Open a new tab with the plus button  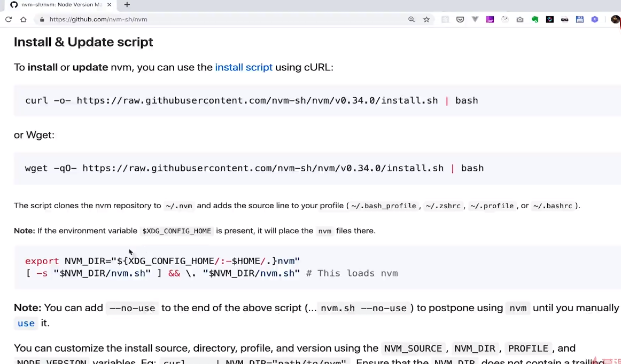pyautogui.click(x=127, y=5)
